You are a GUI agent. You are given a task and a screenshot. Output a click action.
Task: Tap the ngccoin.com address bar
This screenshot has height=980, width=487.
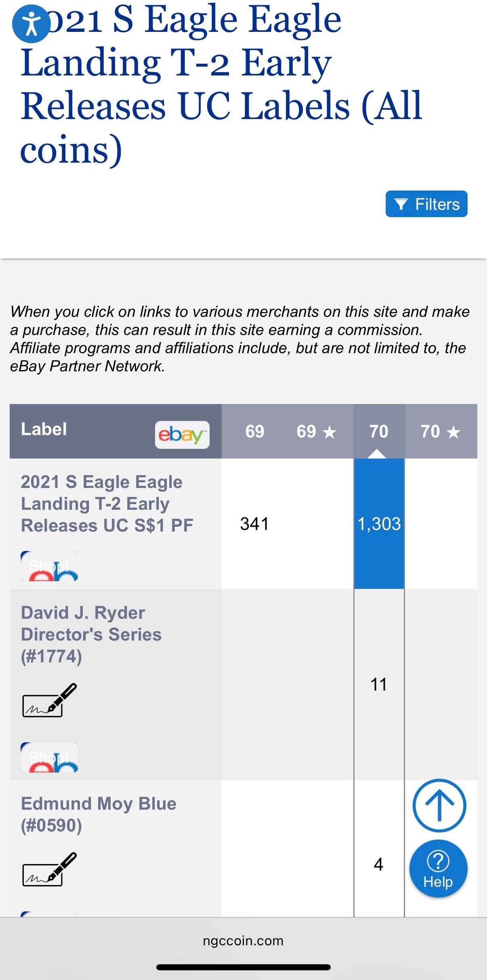[243, 941]
